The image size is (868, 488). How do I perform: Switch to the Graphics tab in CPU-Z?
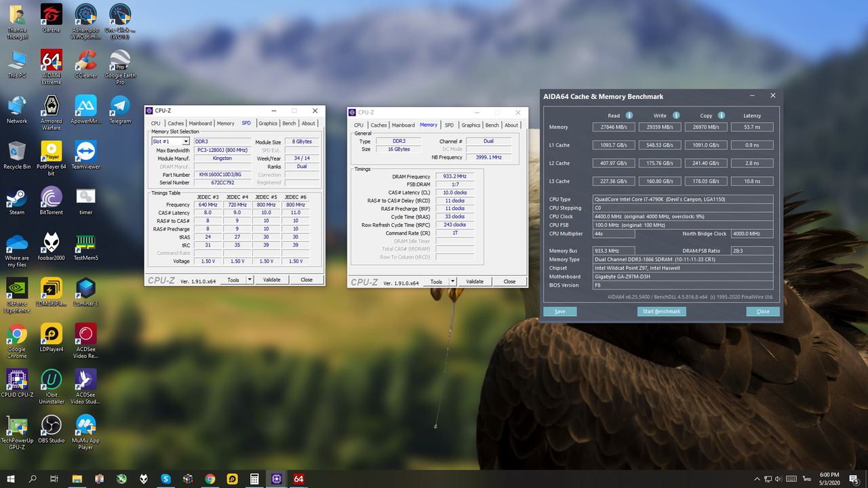pos(267,123)
